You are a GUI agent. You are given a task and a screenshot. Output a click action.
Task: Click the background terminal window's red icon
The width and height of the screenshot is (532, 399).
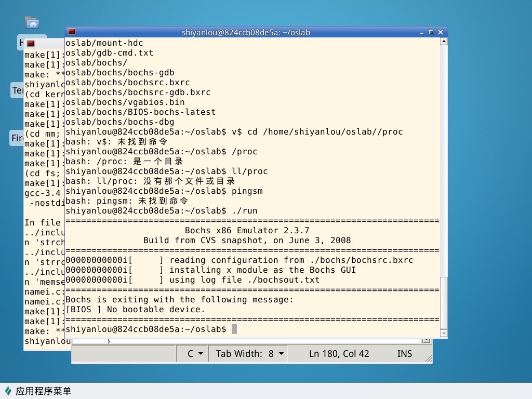[x=31, y=43]
